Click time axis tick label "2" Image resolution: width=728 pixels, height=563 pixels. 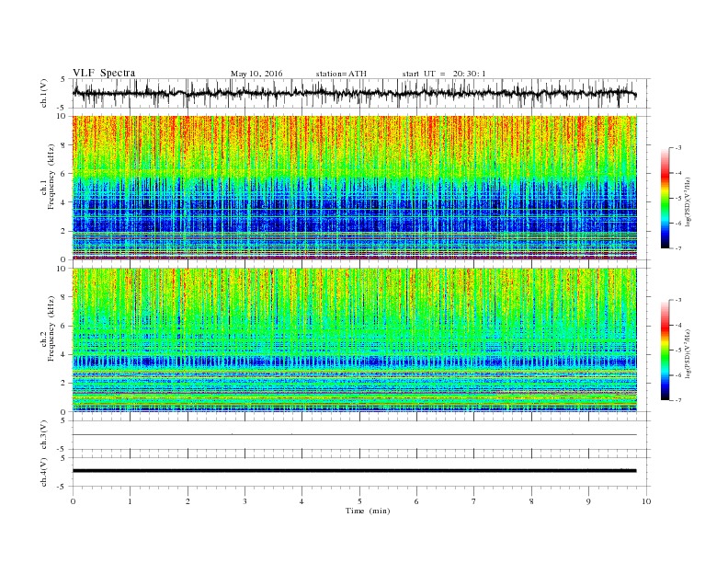[188, 501]
